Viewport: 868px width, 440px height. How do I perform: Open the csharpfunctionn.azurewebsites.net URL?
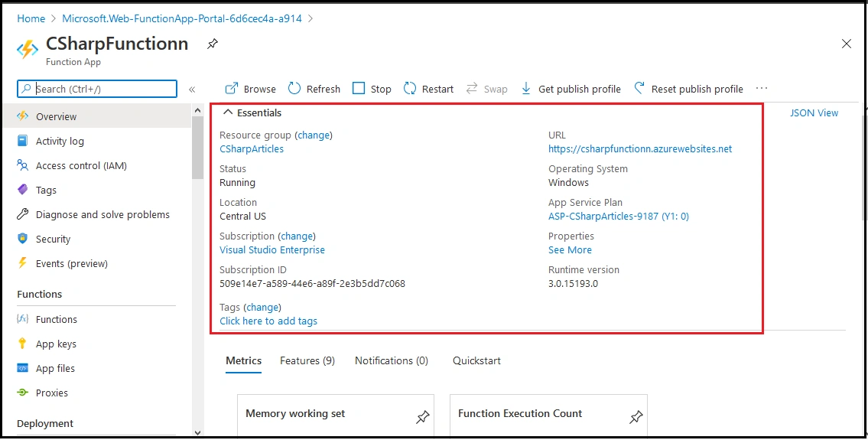click(x=640, y=148)
